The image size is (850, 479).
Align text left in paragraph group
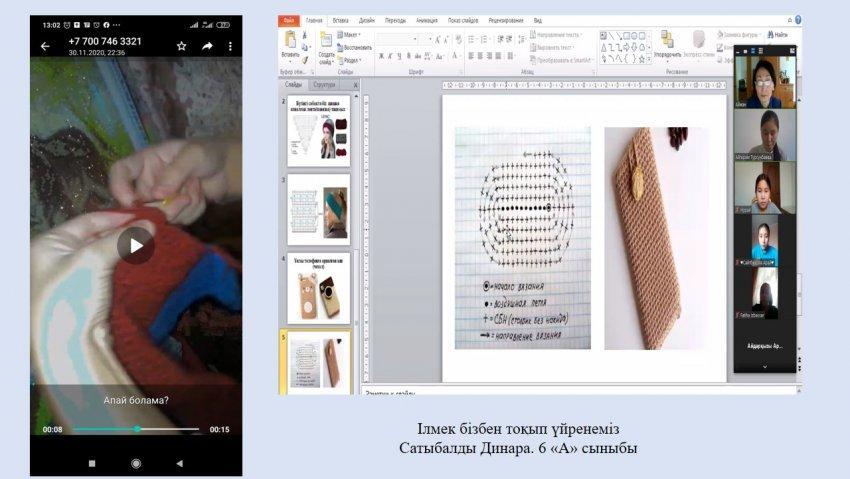tap(471, 56)
